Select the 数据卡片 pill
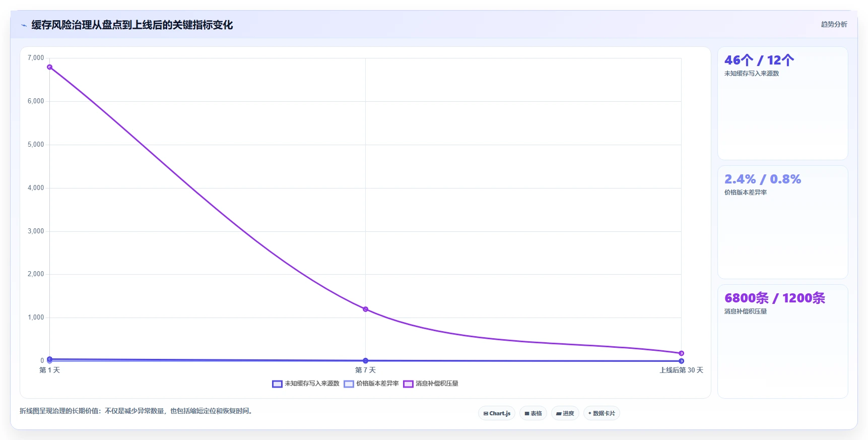868x440 pixels. (602, 413)
